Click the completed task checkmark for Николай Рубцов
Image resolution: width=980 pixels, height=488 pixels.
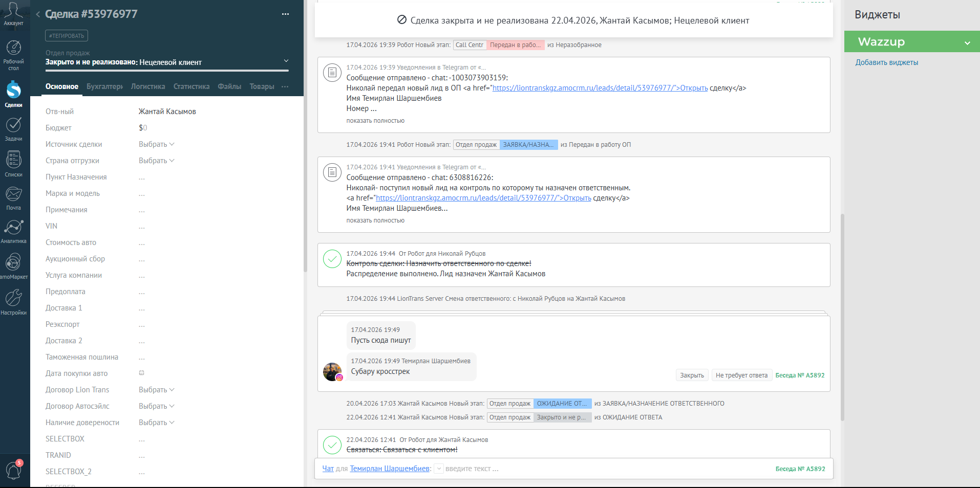pos(332,259)
